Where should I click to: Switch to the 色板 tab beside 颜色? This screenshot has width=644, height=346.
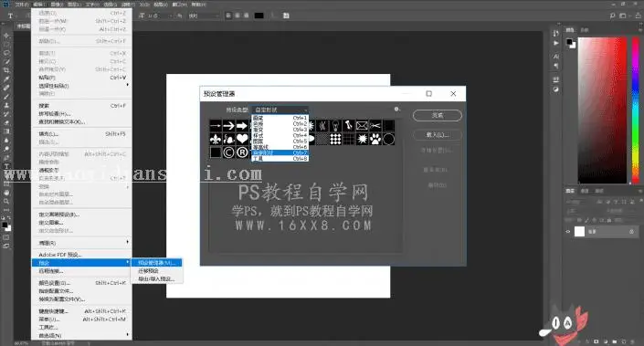coord(585,30)
